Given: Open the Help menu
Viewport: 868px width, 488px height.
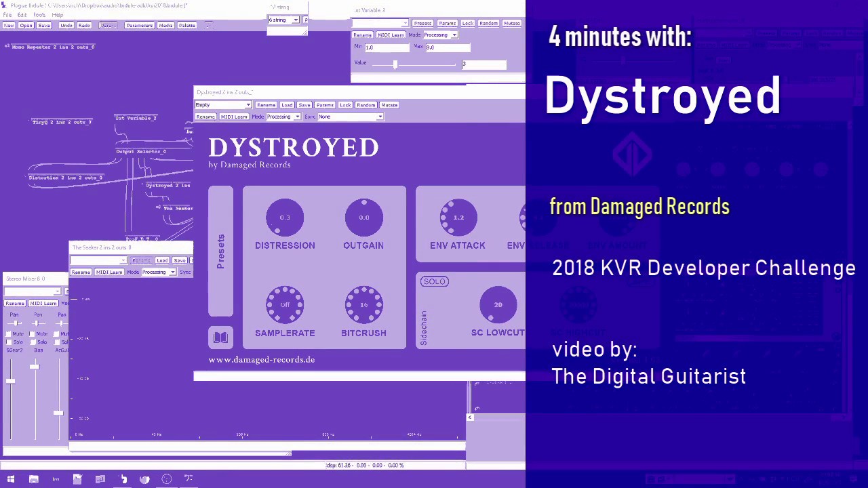Looking at the screenshot, I should coord(58,15).
